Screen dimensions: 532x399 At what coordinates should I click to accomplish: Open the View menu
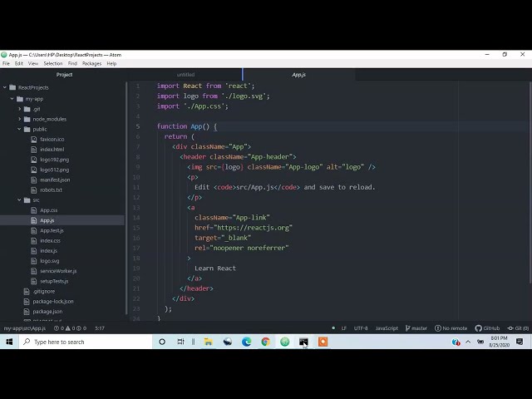coord(33,63)
